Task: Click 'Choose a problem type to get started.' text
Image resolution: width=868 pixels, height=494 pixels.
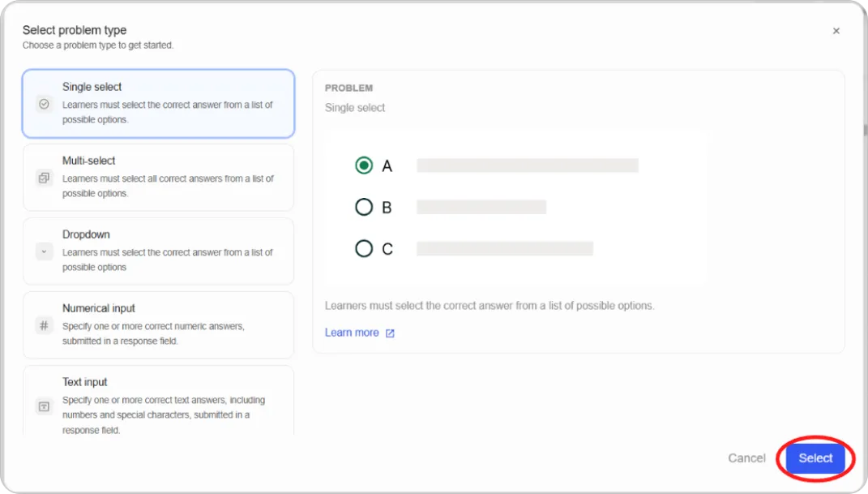Action: click(x=98, y=45)
